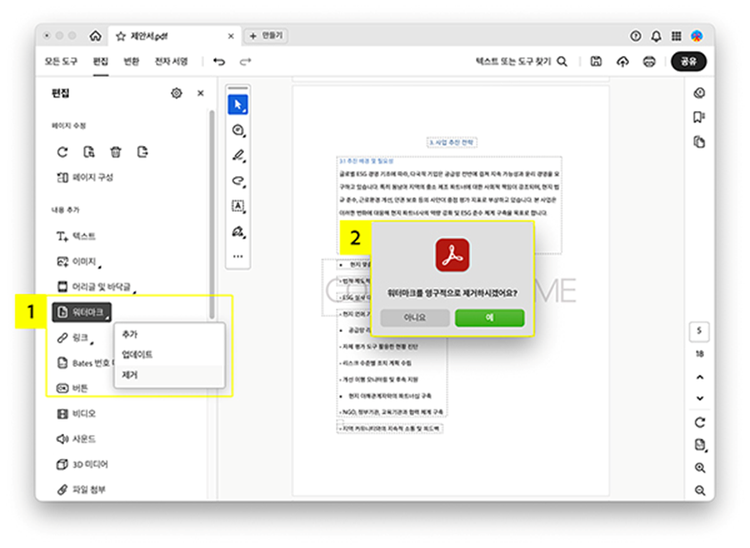This screenshot has width=750, height=548.
Task: Open the notifications bell
Action: pos(656,36)
